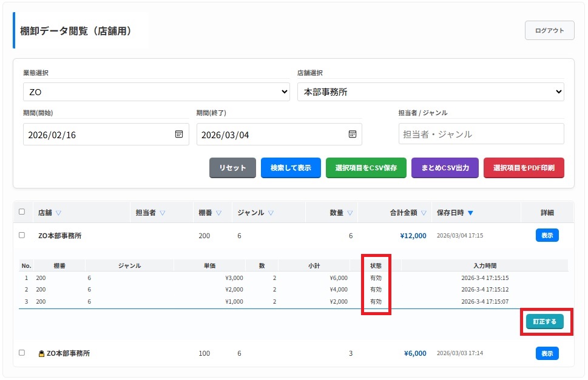Open calendar picker for end date
588x380 pixels.
coord(352,135)
